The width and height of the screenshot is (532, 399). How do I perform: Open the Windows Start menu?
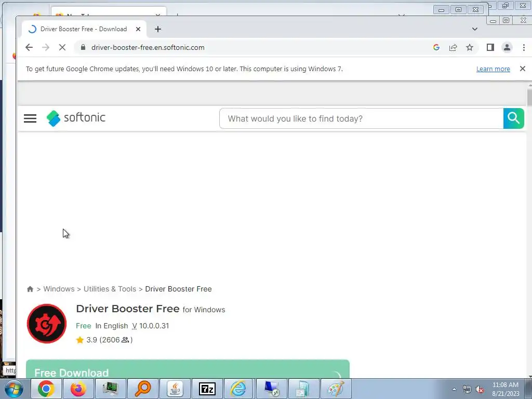click(x=14, y=389)
